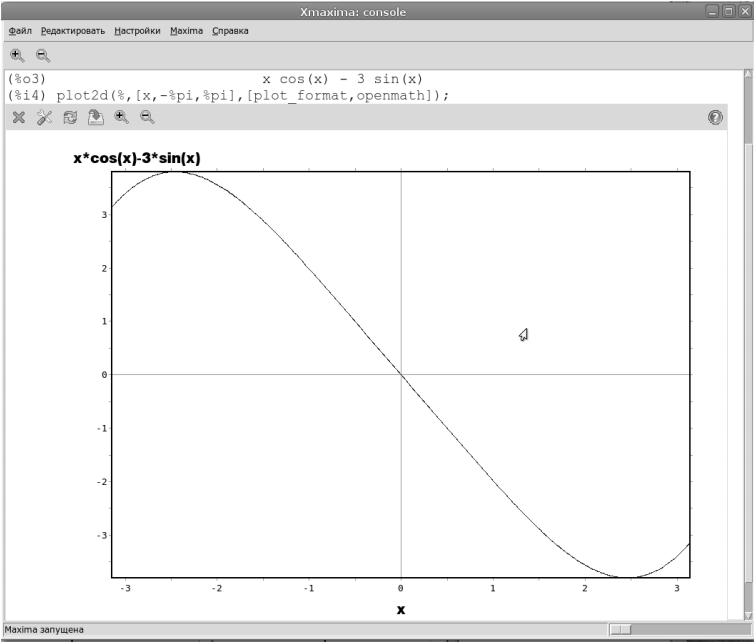Click plot title x*cos(x)-3*sin(x)

point(137,158)
